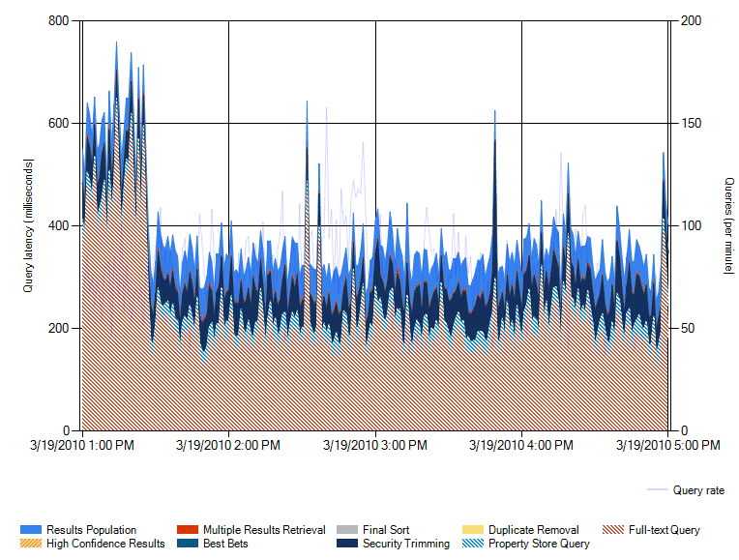Select the 'Results Population' legend label

(x=92, y=530)
